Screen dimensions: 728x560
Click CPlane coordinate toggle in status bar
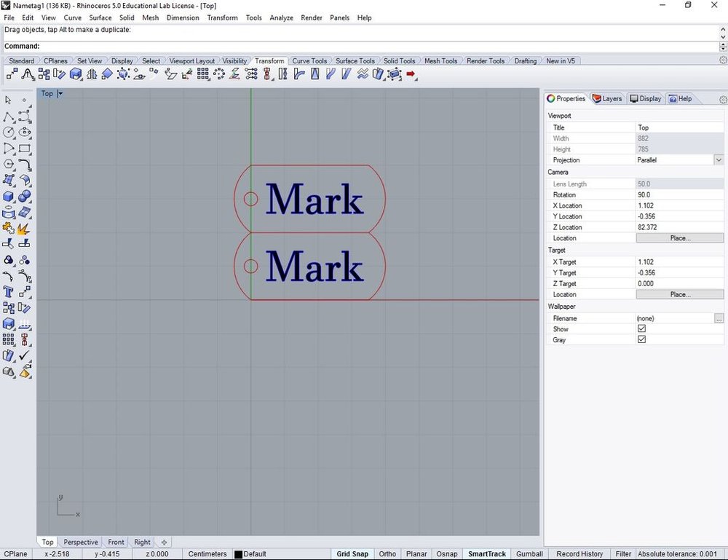[x=15, y=554]
